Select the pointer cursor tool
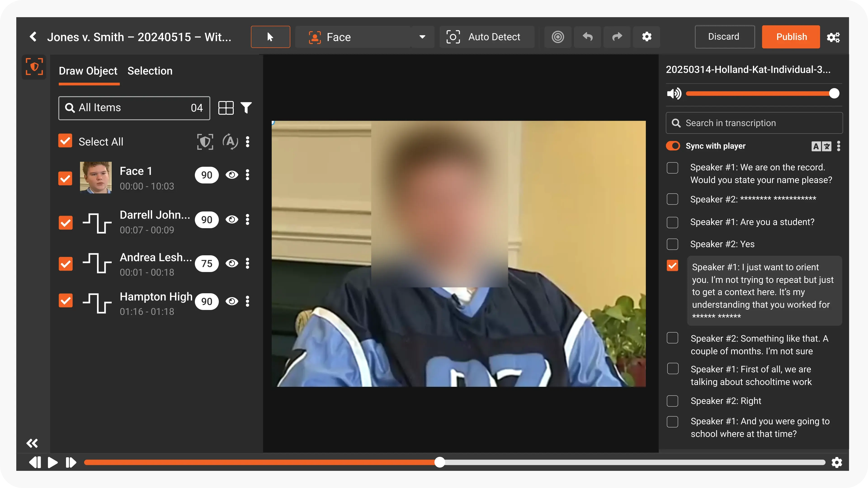The width and height of the screenshot is (868, 488). [x=270, y=37]
